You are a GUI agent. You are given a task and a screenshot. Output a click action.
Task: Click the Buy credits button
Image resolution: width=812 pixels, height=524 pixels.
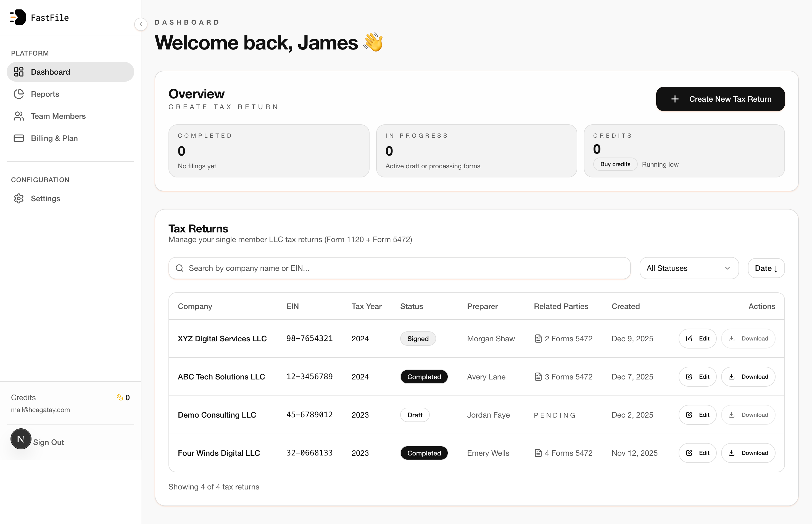pos(615,164)
